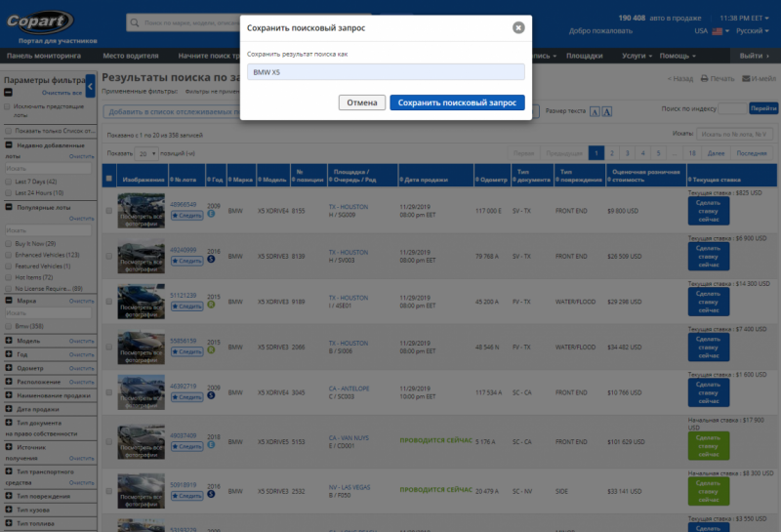The height and width of the screenshot is (532, 781).
Task: Increase text size with large A icon
Action: (x=606, y=111)
